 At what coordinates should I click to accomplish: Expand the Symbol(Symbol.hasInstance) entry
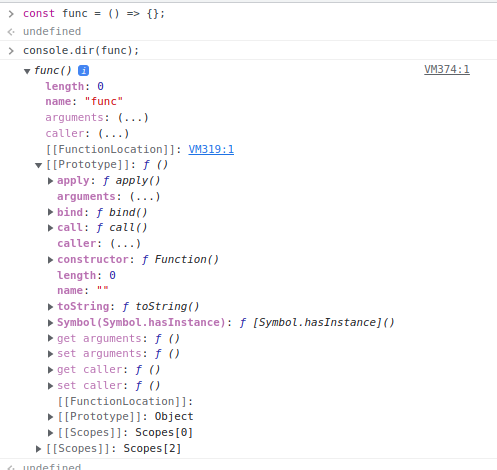[50, 322]
